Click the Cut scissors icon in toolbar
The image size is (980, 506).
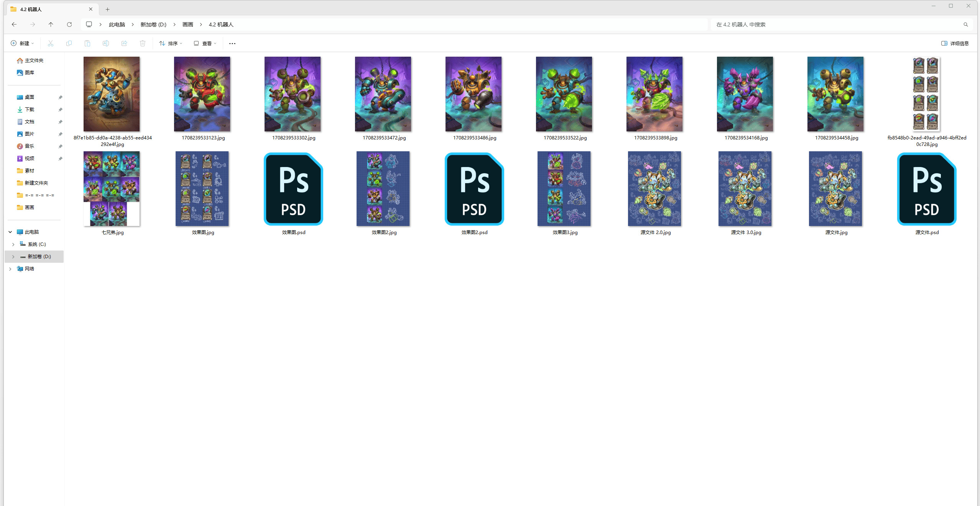click(x=50, y=43)
